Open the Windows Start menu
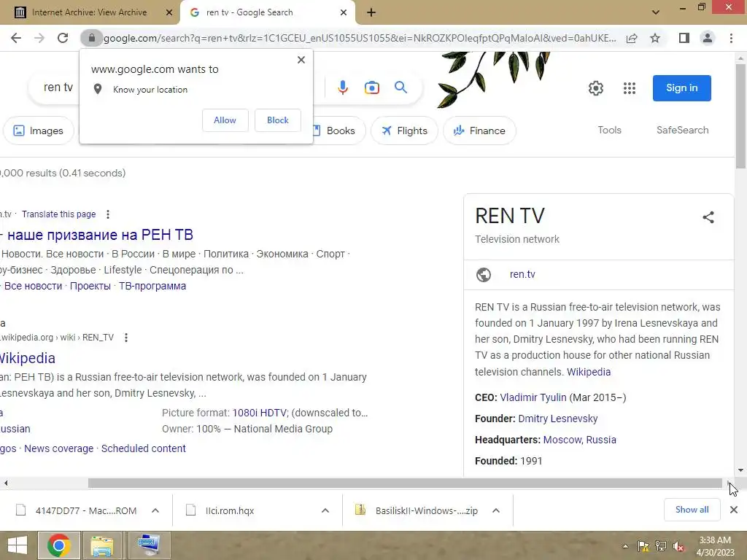Screen dimensions: 747x560 tap(18, 545)
